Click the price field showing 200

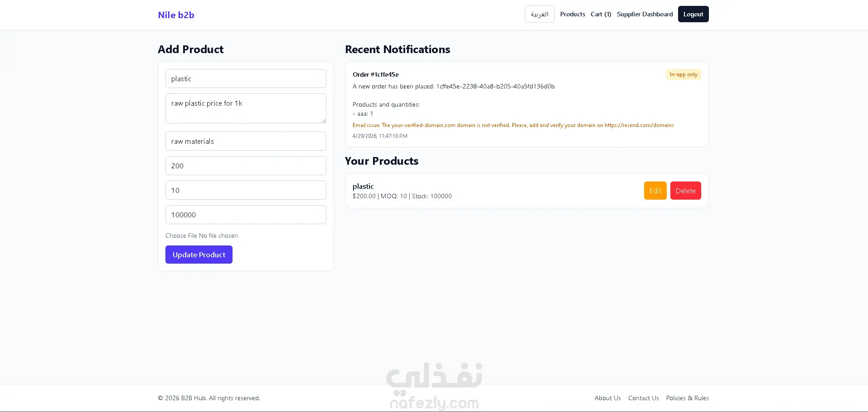(x=246, y=166)
